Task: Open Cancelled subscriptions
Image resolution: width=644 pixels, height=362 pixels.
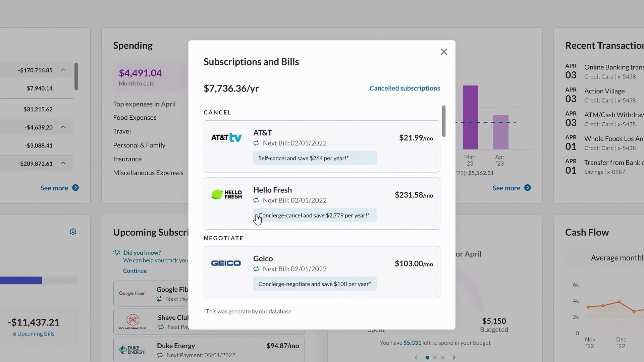Action: (x=405, y=88)
